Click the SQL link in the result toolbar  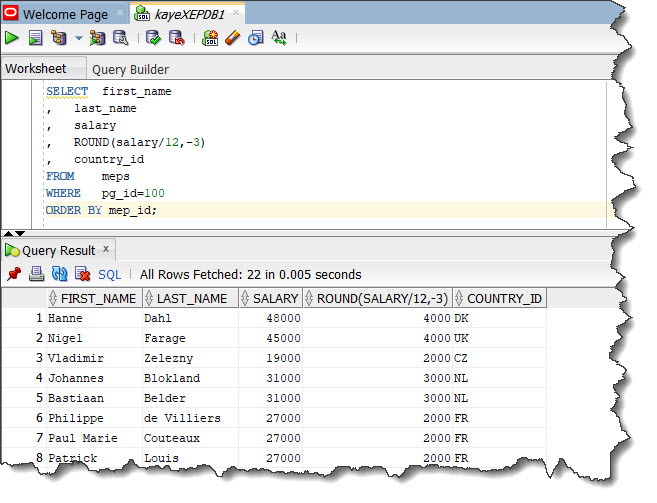tap(109, 275)
